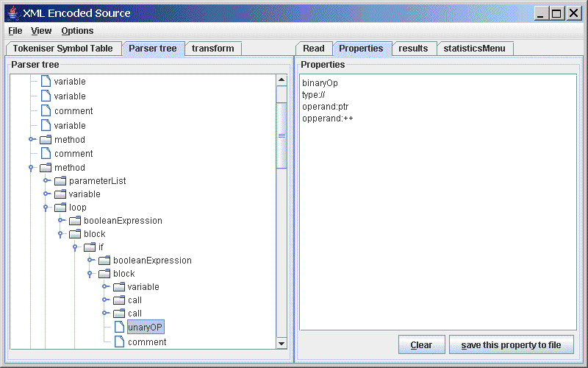Expand the first method node handle

coord(31,139)
